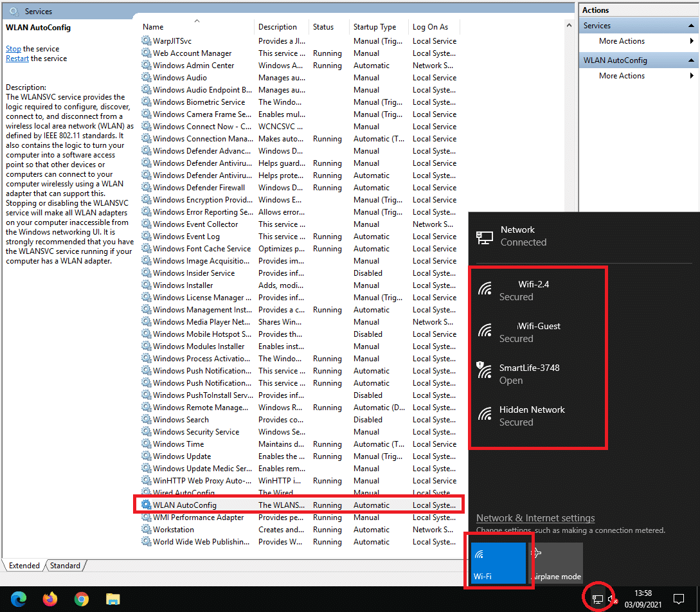The image size is (700, 612).
Task: Select the Windows Connect Now service name
Action: [202, 127]
